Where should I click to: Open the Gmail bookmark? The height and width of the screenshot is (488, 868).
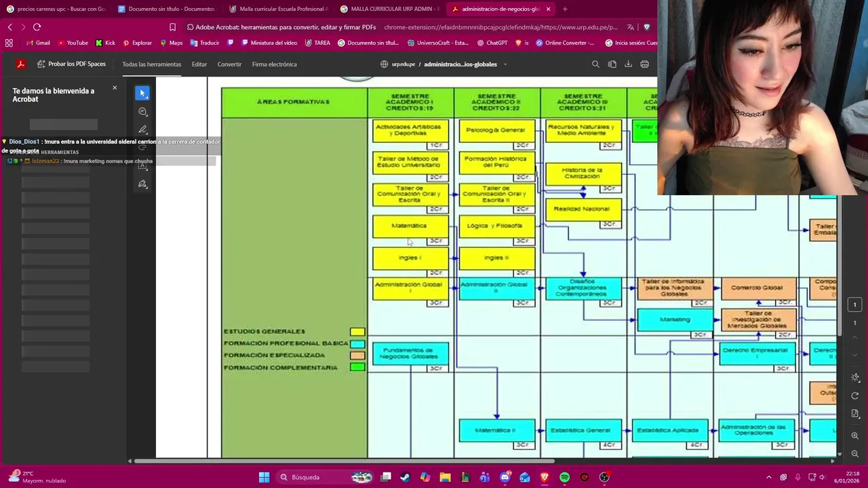click(38, 43)
